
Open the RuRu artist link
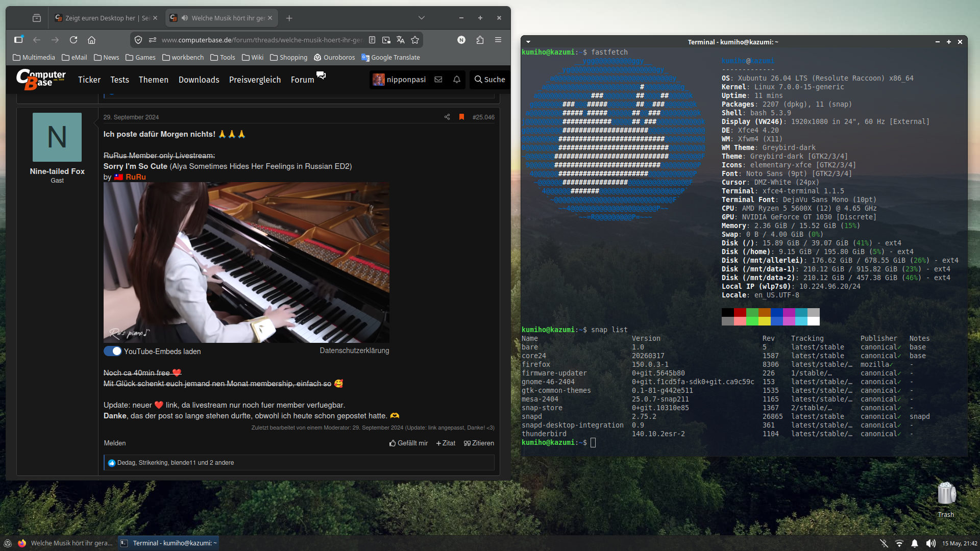click(x=135, y=177)
